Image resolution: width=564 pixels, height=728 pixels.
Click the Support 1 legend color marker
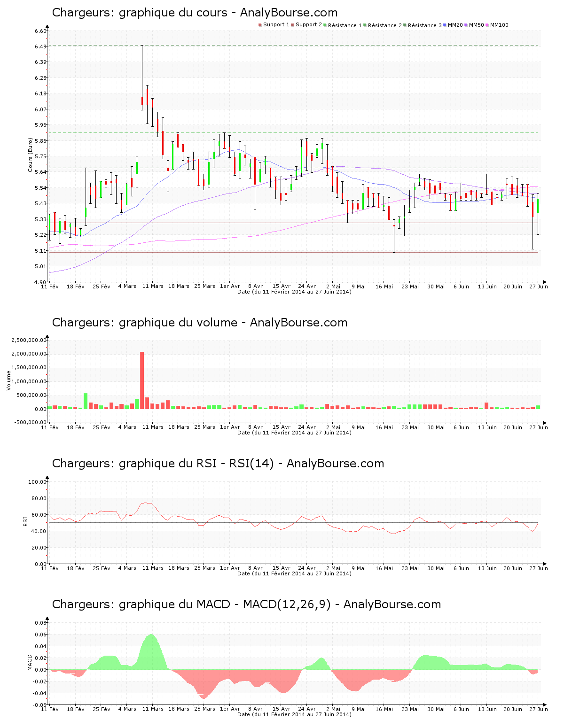click(x=260, y=25)
